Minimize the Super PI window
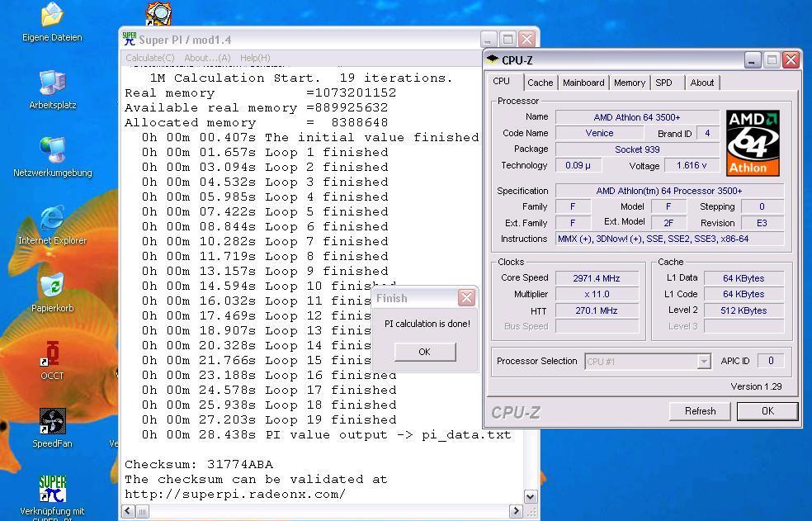Screen dimensions: 812x521 488,40
